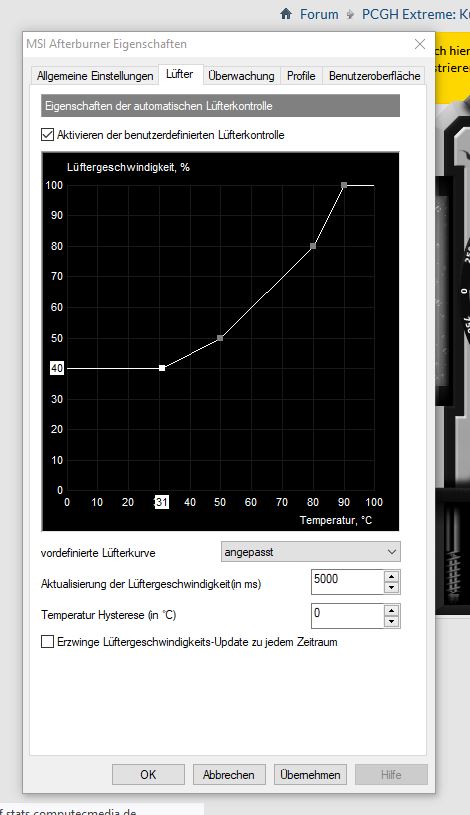
Task: Click the fan update interval field showing 5000
Action: pyautogui.click(x=348, y=582)
